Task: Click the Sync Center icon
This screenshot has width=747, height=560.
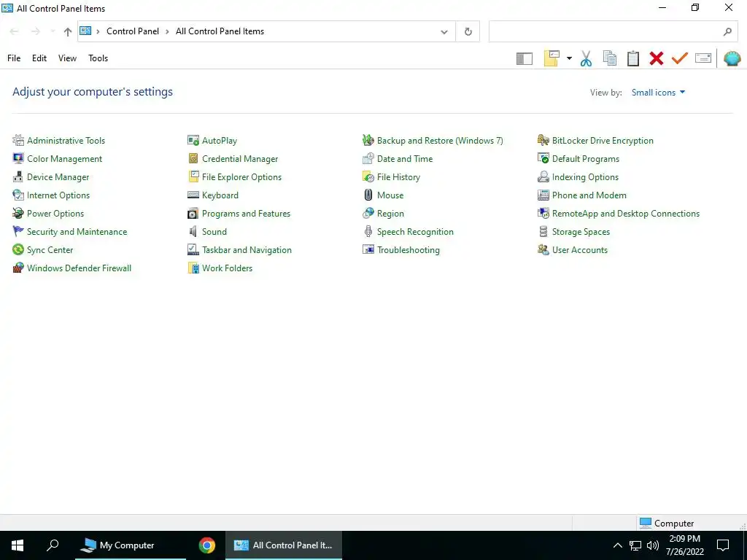Action: coord(18,249)
